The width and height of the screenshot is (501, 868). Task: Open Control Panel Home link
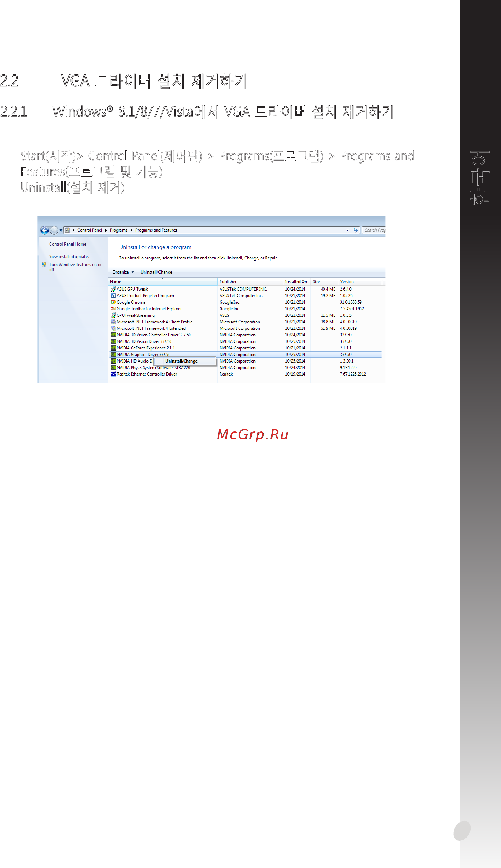[68, 244]
